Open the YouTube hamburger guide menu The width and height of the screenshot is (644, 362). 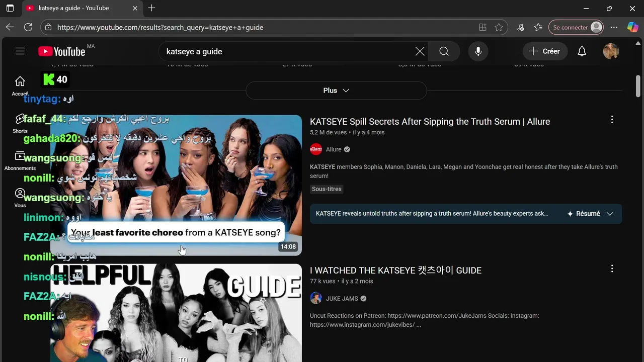click(20, 51)
